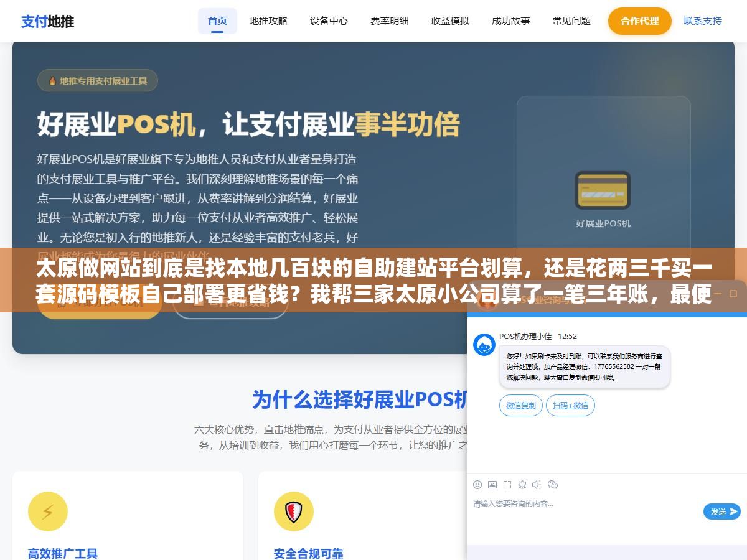Click the POS机办理小佳 agent avatar
Screen dimensions: 747x560
[x=484, y=345]
